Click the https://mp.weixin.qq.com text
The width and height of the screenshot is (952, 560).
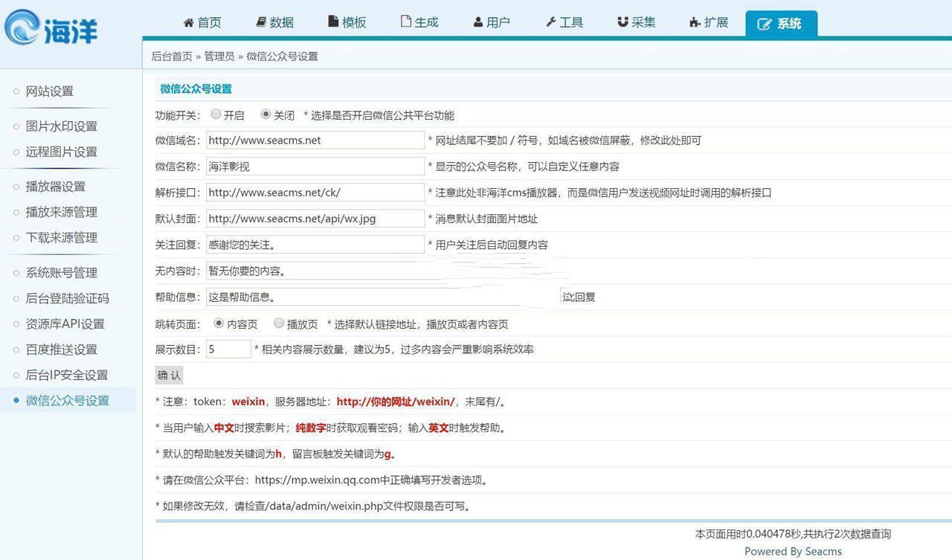coord(316,480)
